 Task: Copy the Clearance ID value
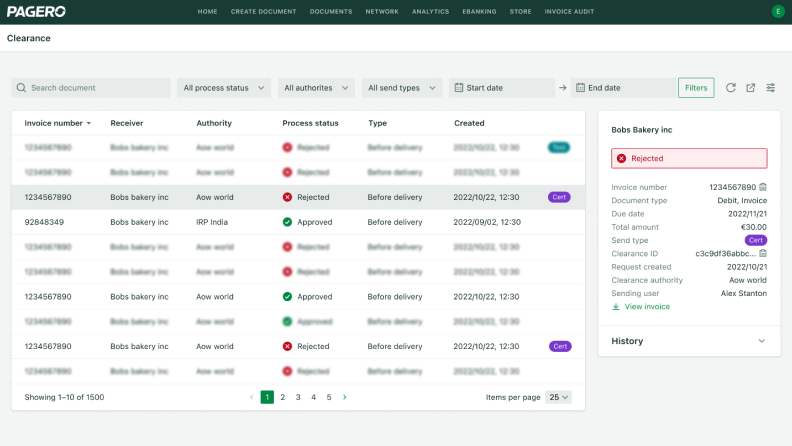tap(763, 253)
